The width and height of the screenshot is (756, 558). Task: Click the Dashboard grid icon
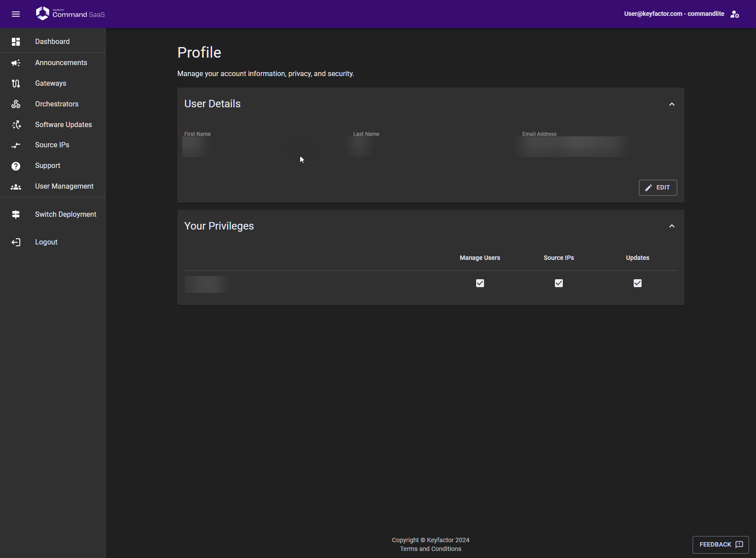pos(16,42)
